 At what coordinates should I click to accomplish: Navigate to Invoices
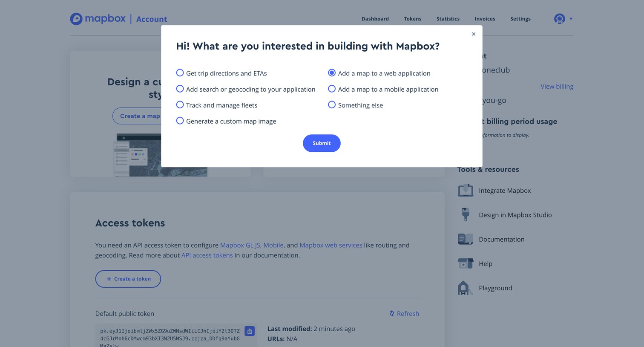(485, 19)
